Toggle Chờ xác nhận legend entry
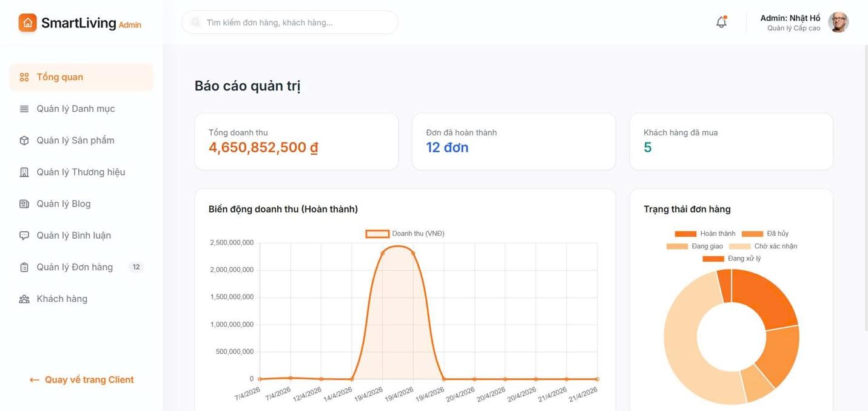The image size is (868, 411). click(763, 246)
